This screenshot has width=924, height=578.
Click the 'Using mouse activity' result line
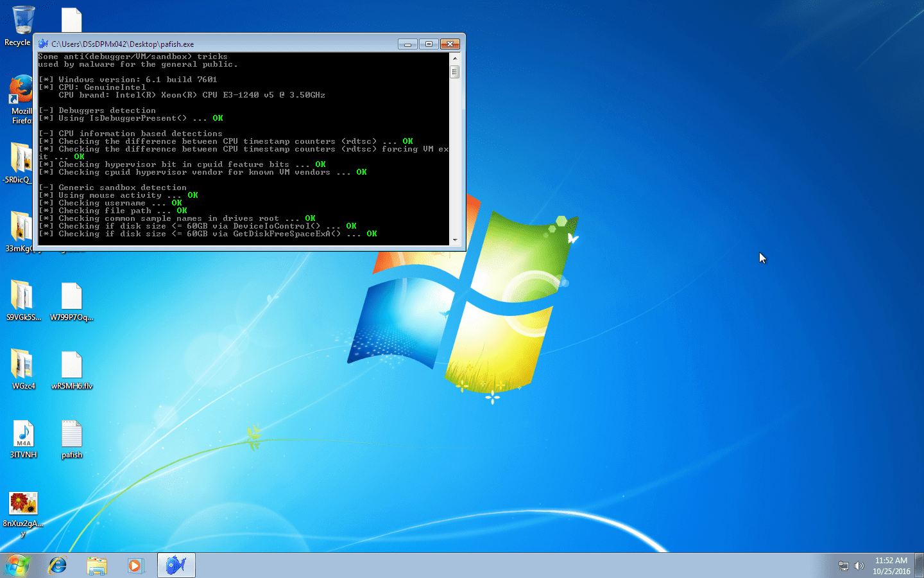[118, 195]
